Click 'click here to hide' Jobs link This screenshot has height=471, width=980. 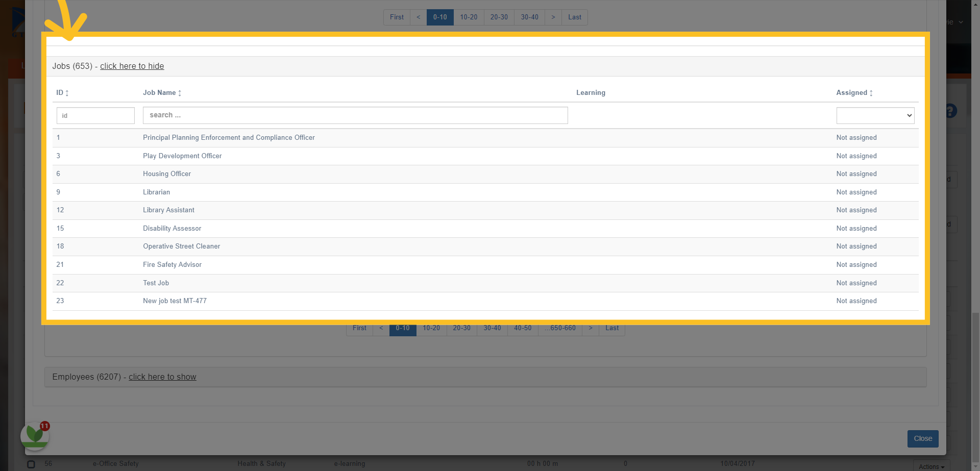132,66
